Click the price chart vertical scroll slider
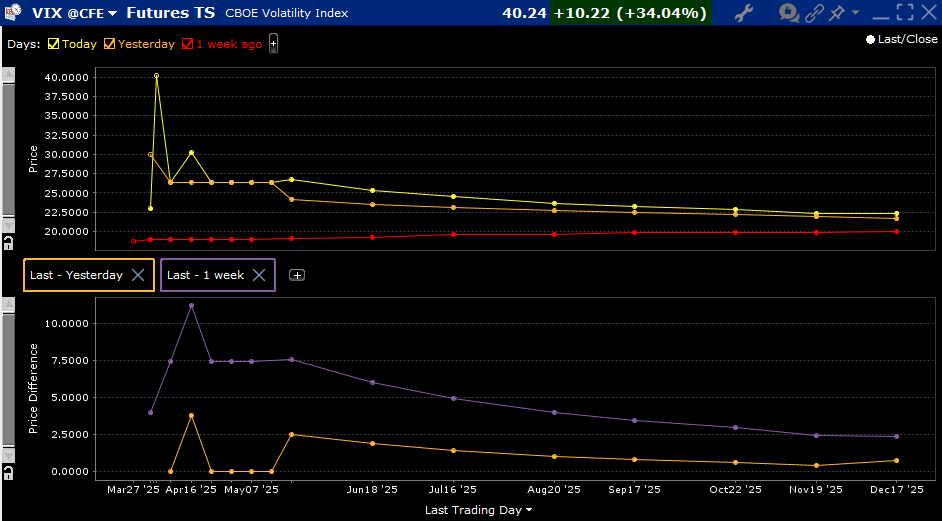This screenshot has width=942, height=521. [8, 150]
